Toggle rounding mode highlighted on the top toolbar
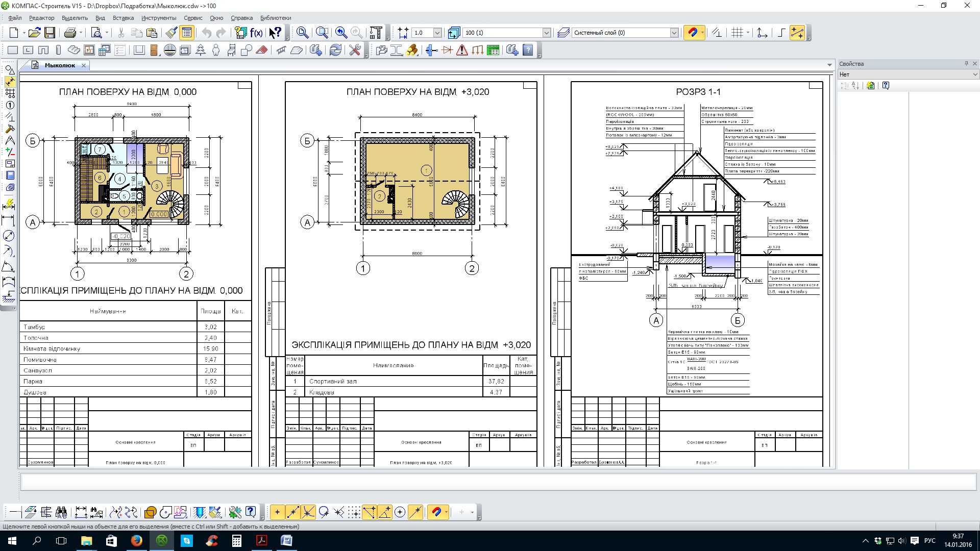980x551 pixels. (797, 33)
